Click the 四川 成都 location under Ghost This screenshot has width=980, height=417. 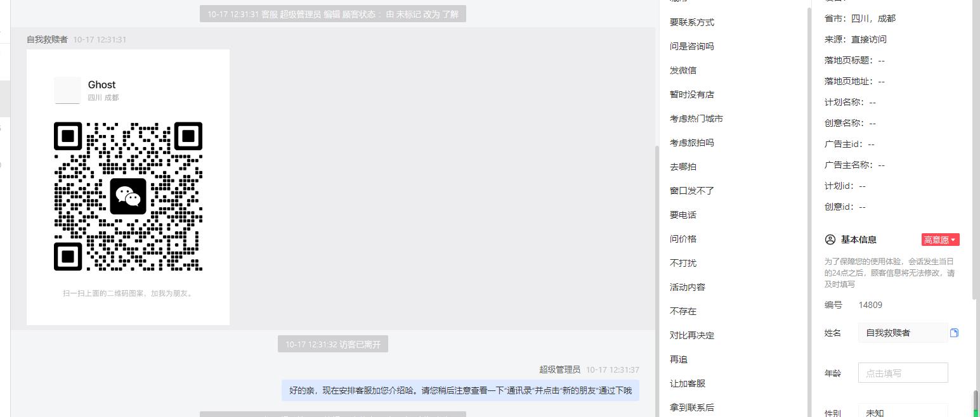tap(103, 98)
